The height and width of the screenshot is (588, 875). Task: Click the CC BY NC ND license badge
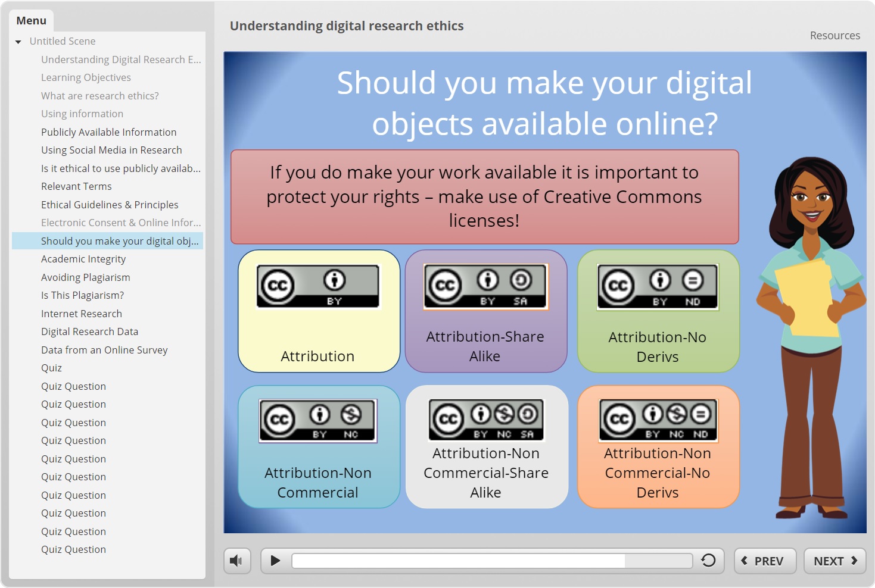tap(658, 421)
